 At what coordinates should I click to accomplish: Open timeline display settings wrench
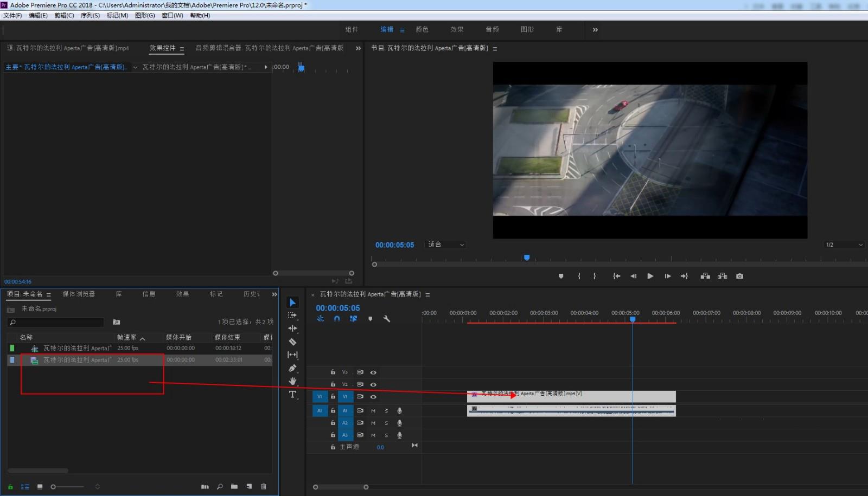click(387, 319)
